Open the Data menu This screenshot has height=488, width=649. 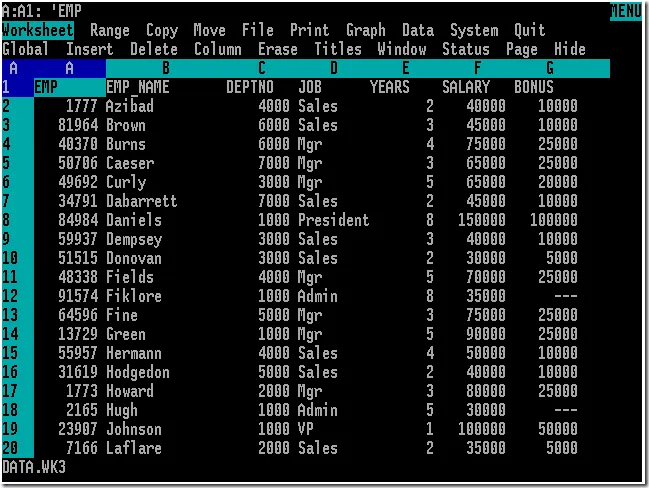point(418,31)
